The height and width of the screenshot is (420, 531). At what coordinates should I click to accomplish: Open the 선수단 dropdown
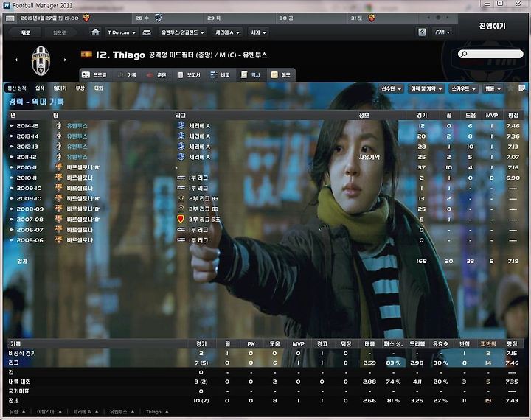pyautogui.click(x=391, y=88)
